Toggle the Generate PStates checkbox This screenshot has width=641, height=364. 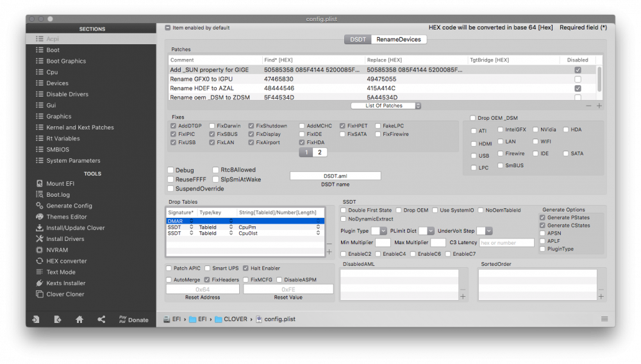tap(542, 218)
